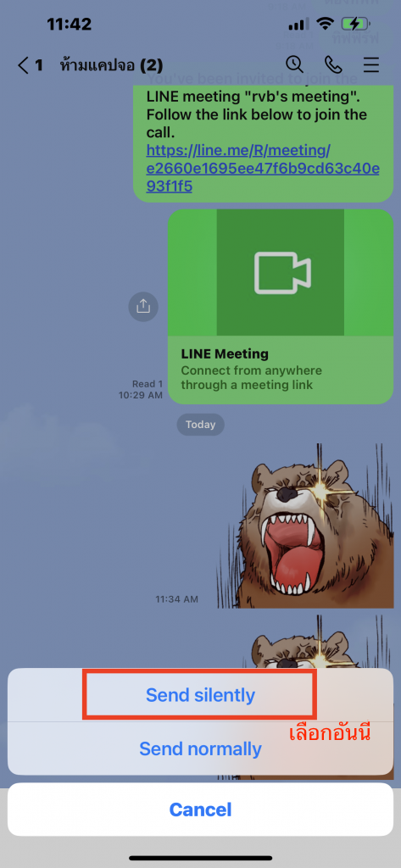Open the chat search magnifier icon

[295, 64]
